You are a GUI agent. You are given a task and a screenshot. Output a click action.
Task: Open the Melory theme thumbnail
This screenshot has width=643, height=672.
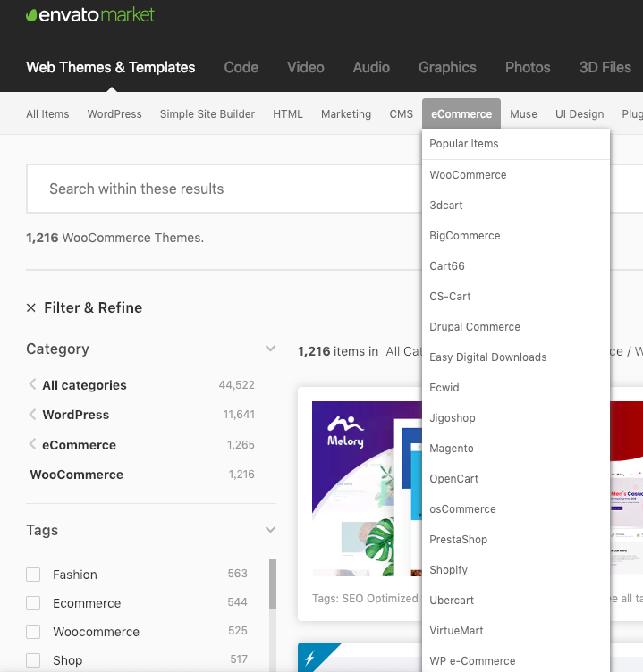[x=367, y=489]
